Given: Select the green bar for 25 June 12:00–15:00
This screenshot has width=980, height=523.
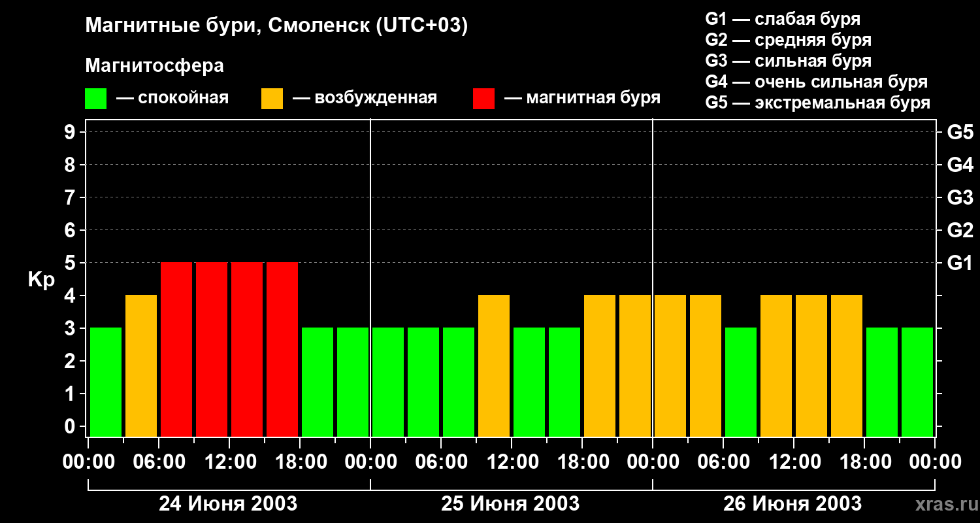Looking at the screenshot, I should [529, 382].
